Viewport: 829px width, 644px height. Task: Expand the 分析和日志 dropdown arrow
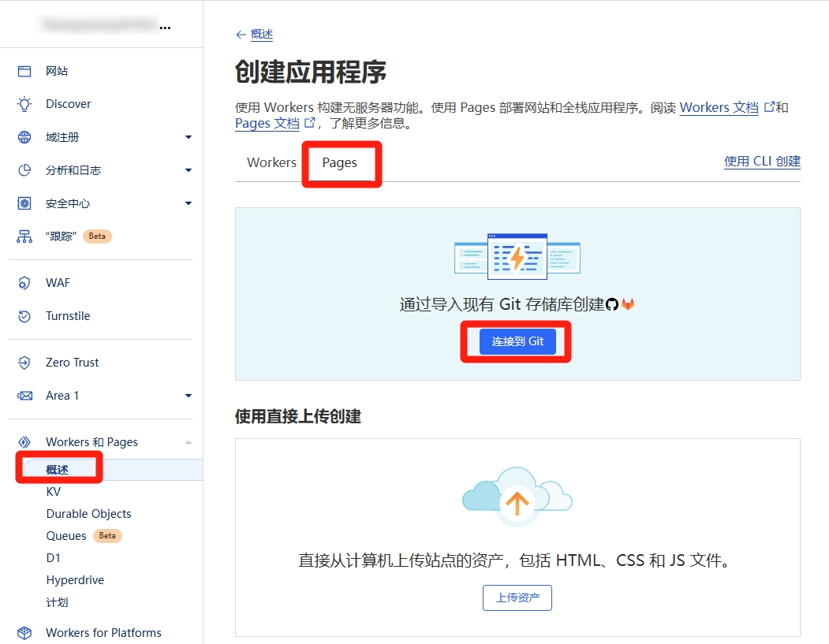[189, 170]
